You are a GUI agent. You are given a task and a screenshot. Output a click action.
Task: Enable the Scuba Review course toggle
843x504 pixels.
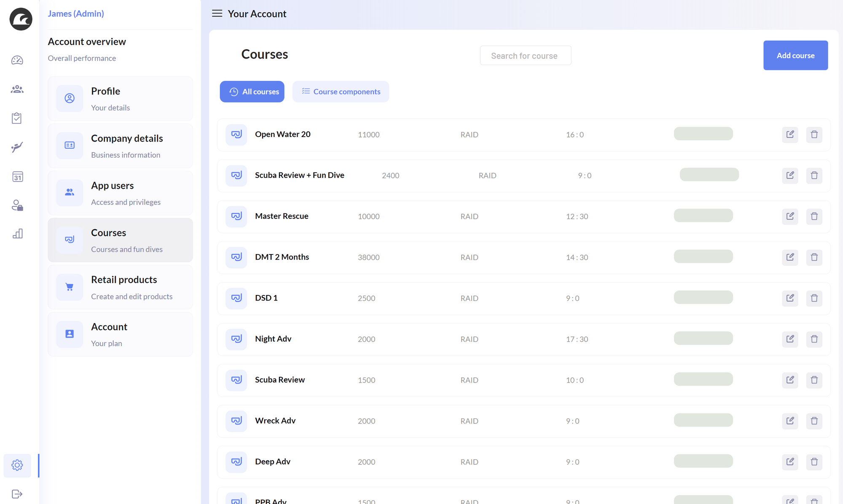703,379
